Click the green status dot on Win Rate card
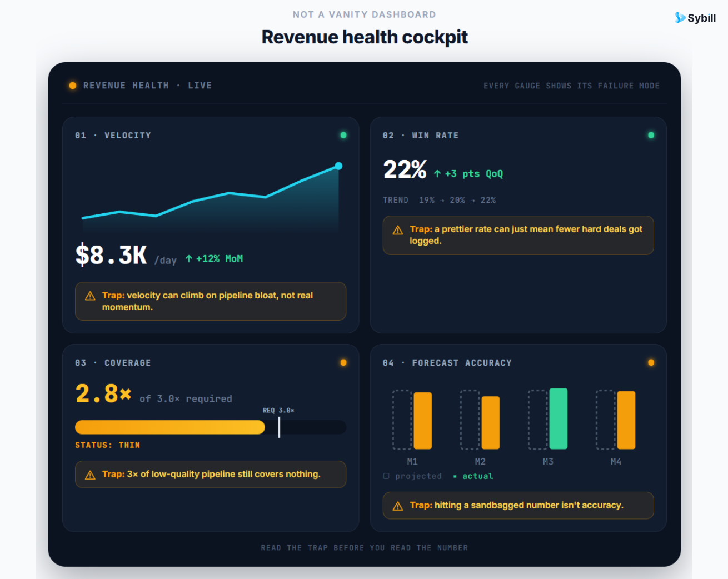728x579 pixels. 651,135
